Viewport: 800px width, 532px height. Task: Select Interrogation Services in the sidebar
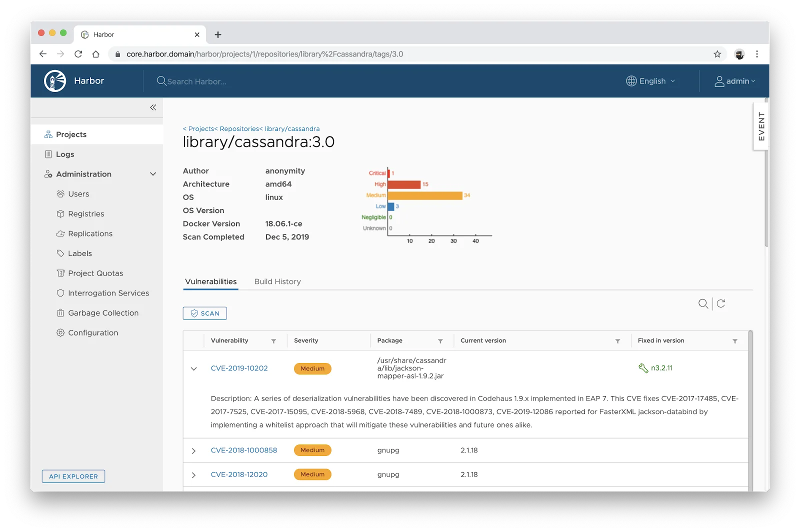pyautogui.click(x=108, y=293)
